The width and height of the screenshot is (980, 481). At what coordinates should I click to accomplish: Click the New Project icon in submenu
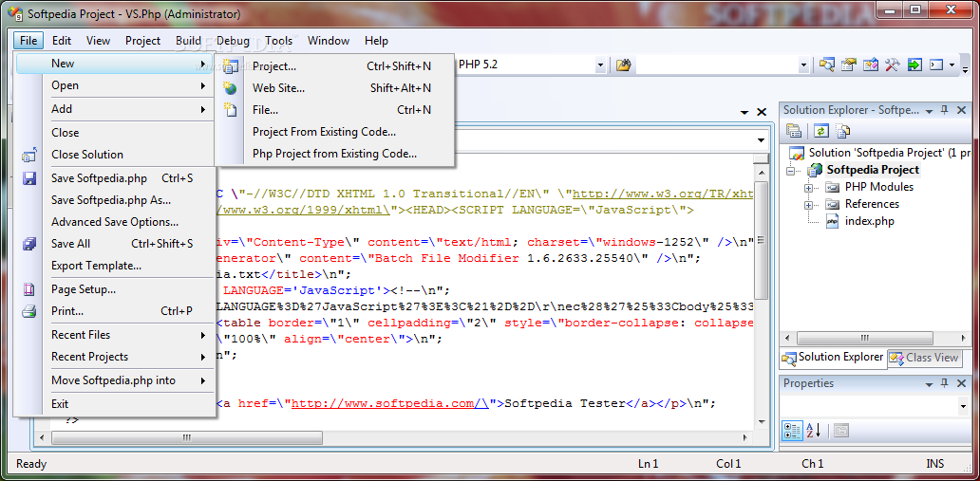(231, 65)
